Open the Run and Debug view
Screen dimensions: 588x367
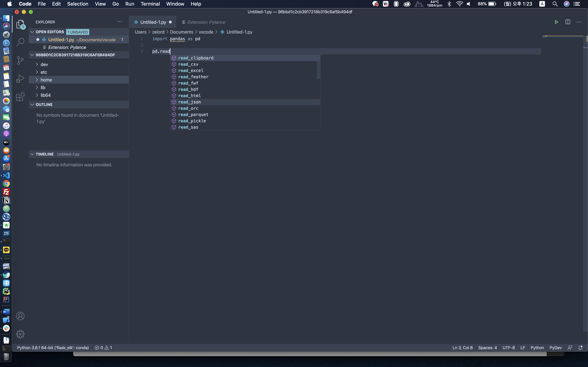coord(20,79)
